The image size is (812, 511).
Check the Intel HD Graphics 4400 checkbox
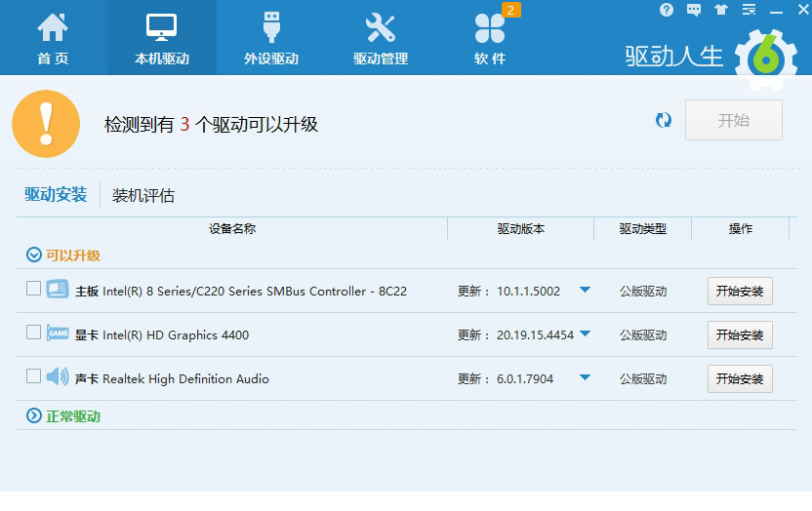[x=33, y=332]
